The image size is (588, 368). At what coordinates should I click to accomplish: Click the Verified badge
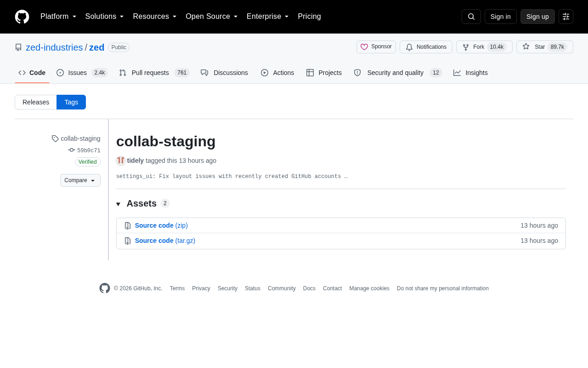(x=88, y=162)
